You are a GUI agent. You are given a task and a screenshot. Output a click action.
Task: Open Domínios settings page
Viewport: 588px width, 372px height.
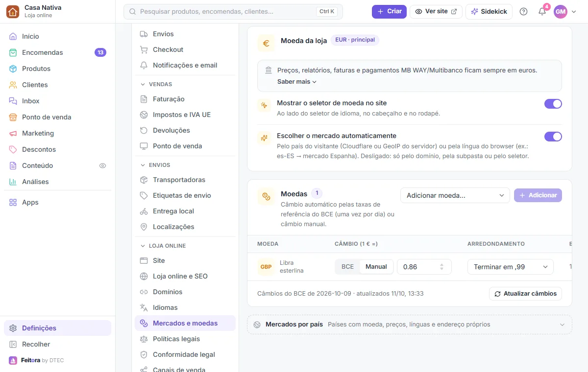click(185, 292)
